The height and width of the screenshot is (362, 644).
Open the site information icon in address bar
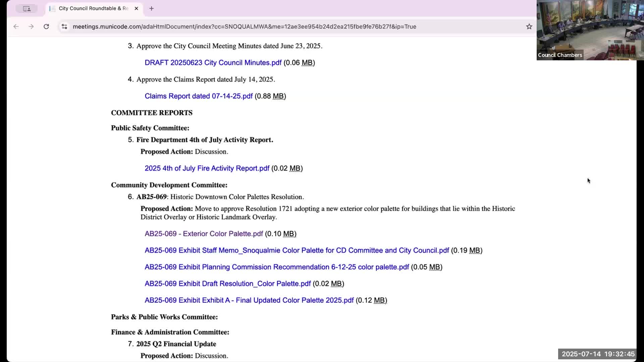pos(64,26)
